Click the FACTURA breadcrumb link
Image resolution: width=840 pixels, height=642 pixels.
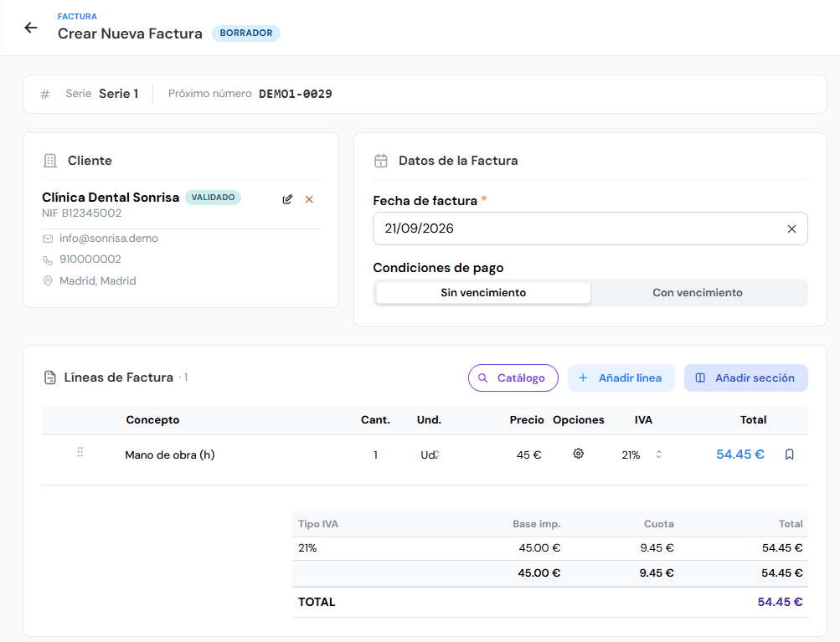(x=77, y=17)
